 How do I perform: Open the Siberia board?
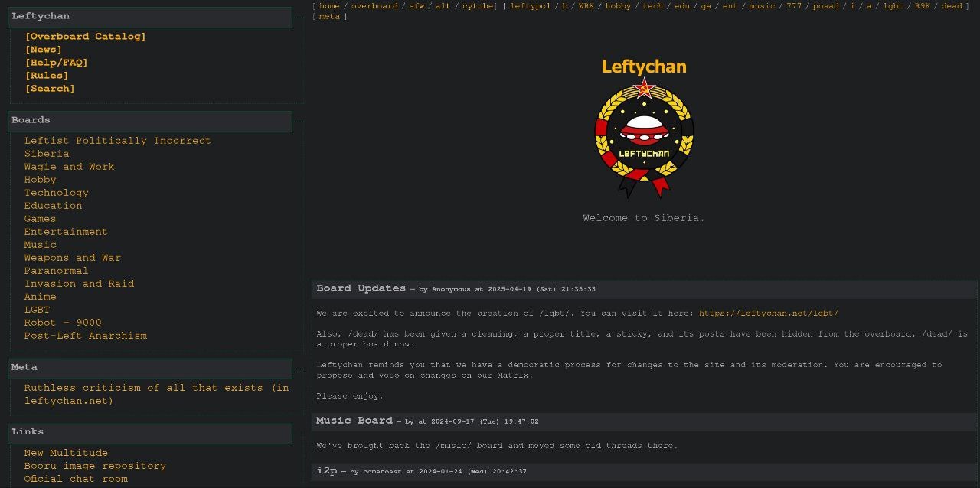pyautogui.click(x=46, y=153)
